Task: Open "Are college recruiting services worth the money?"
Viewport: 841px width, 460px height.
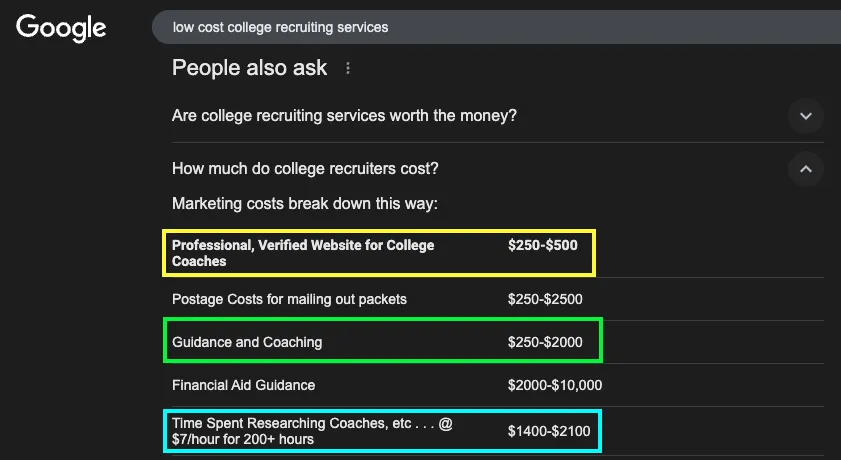Action: point(344,116)
